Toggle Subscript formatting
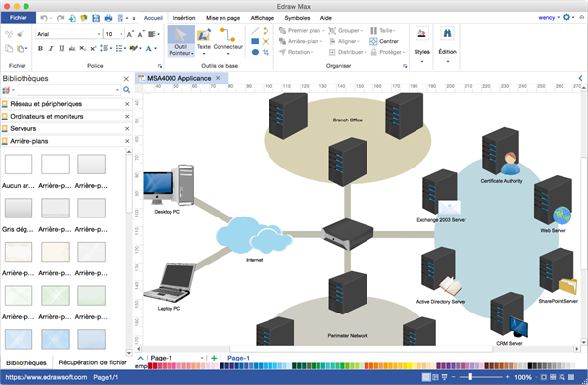The height and width of the screenshot is (385, 588). click(x=83, y=48)
